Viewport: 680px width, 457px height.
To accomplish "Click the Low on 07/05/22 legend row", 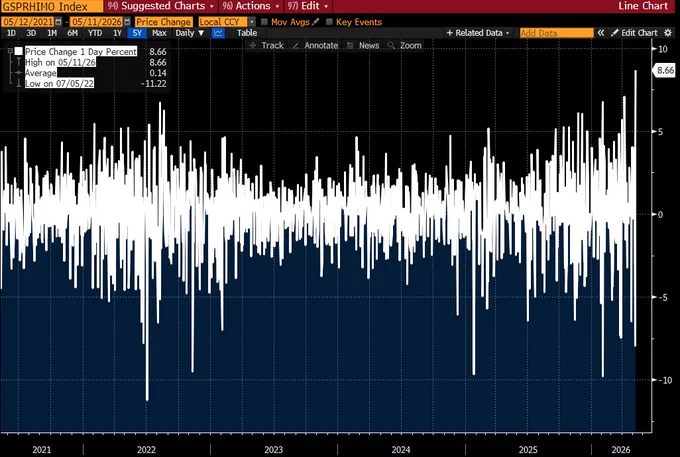I will coord(59,83).
